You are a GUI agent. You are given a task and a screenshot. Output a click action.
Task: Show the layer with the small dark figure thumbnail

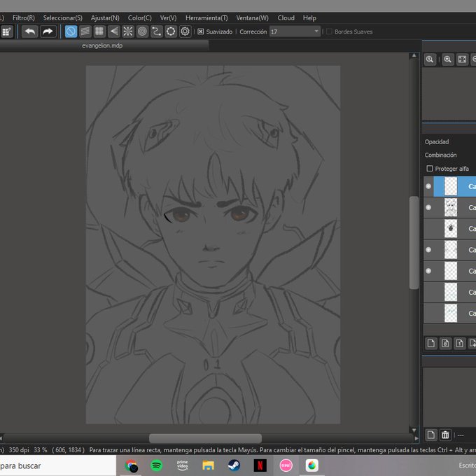428,229
